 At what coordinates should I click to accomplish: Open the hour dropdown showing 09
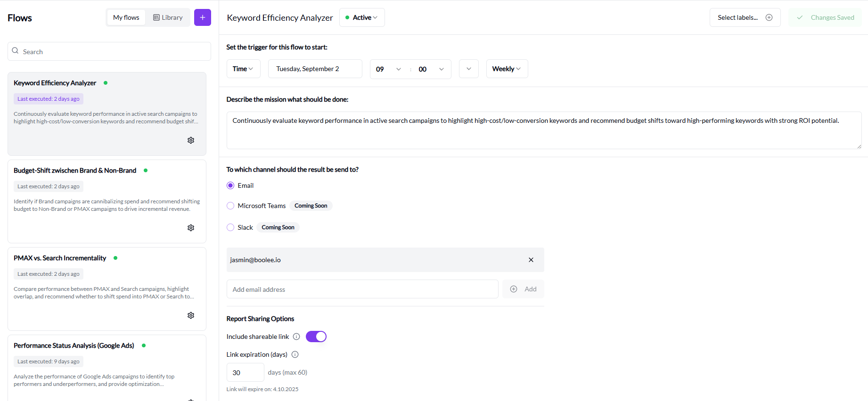(389, 69)
